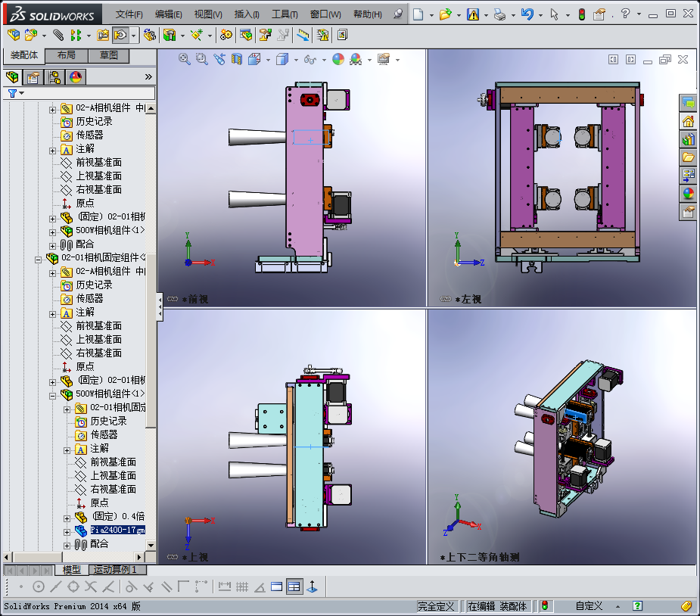Expand the Pia2400-17gm part node
Viewport: 700px width, 616px height.
tap(67, 532)
